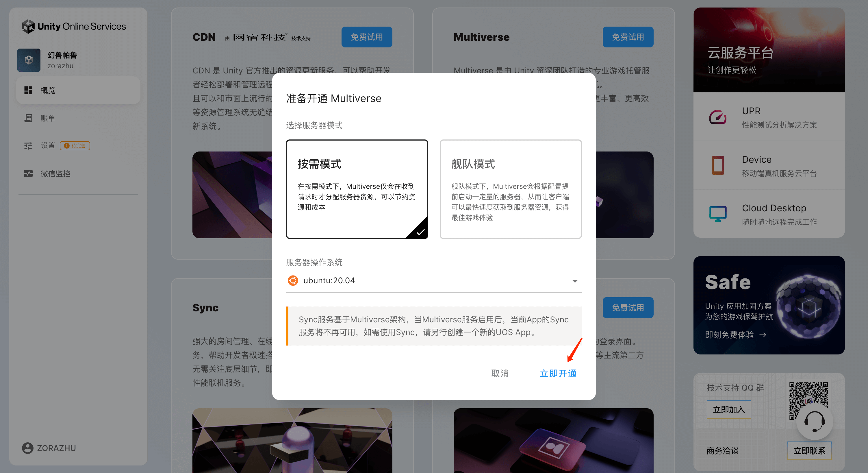This screenshot has height=473, width=868.
Task: Select the 按需模式 server mode card
Action: pos(357,189)
